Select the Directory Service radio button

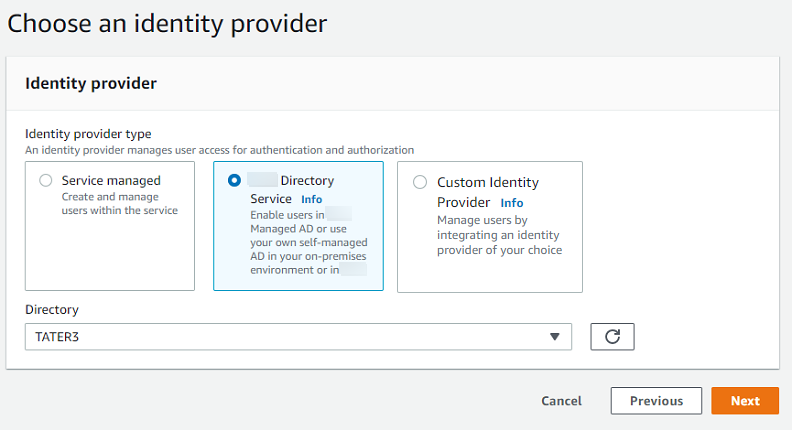pyautogui.click(x=234, y=181)
